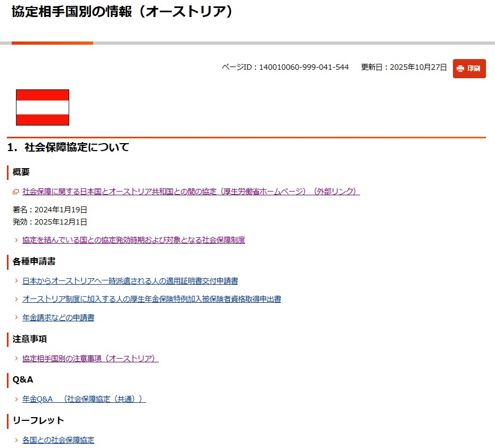Open 年金Q&A（社会保障協定（共通）） link
Screen dimensions: 495x448
(84, 399)
